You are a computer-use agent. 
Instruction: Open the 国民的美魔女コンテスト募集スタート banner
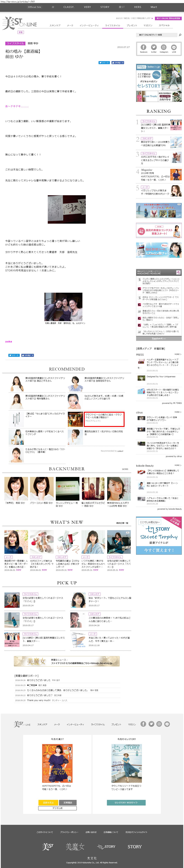pos(159,231)
